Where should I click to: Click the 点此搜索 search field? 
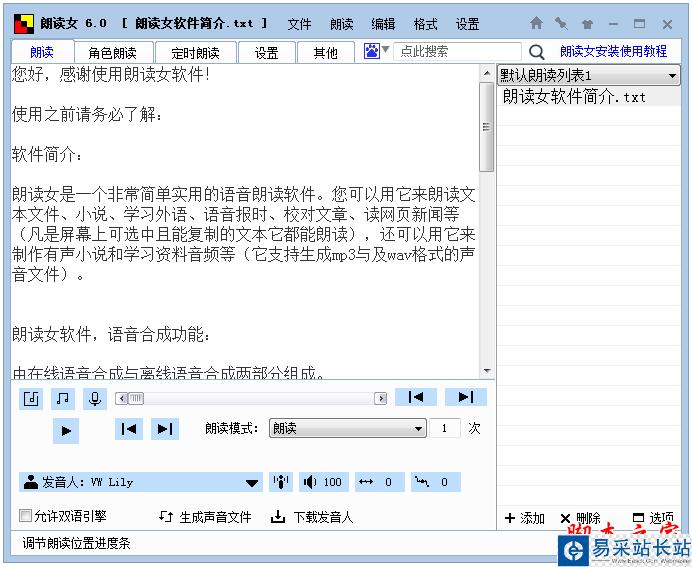(457, 52)
